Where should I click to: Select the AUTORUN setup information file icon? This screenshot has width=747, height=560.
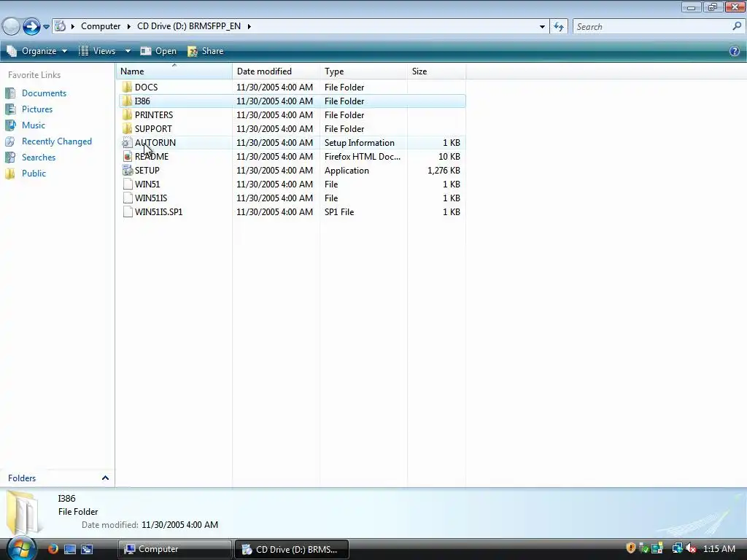pyautogui.click(x=127, y=142)
